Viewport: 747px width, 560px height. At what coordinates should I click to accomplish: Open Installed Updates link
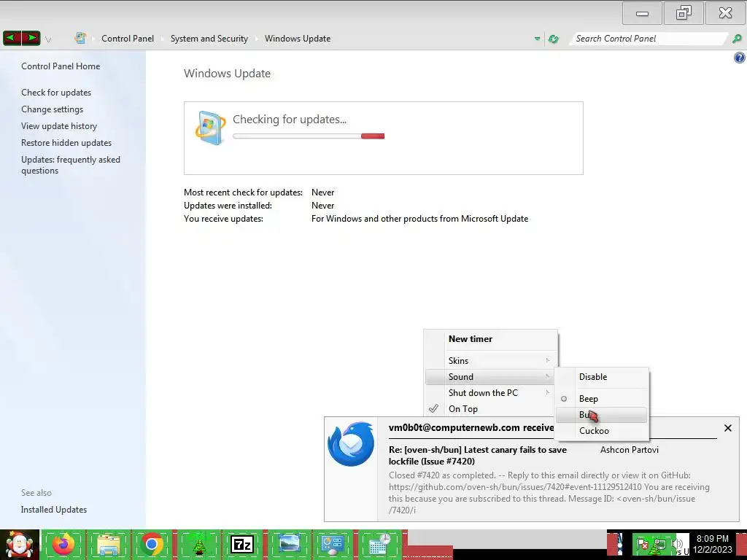click(54, 510)
